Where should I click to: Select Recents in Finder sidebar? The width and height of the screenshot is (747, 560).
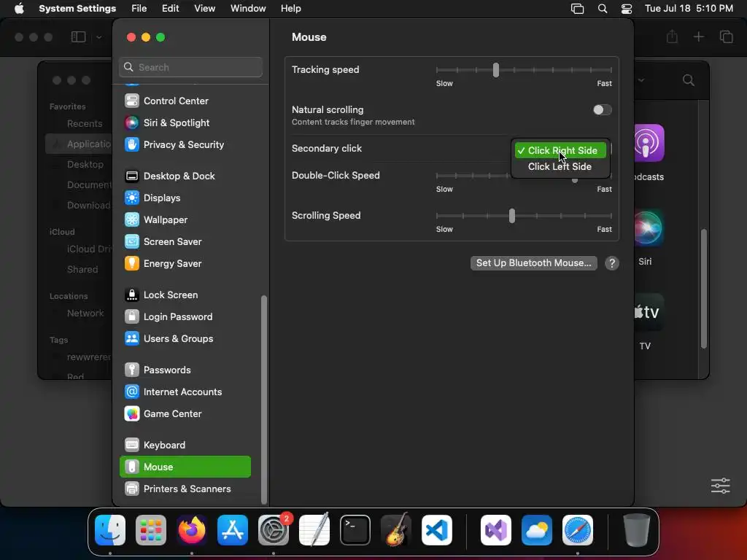pyautogui.click(x=85, y=124)
